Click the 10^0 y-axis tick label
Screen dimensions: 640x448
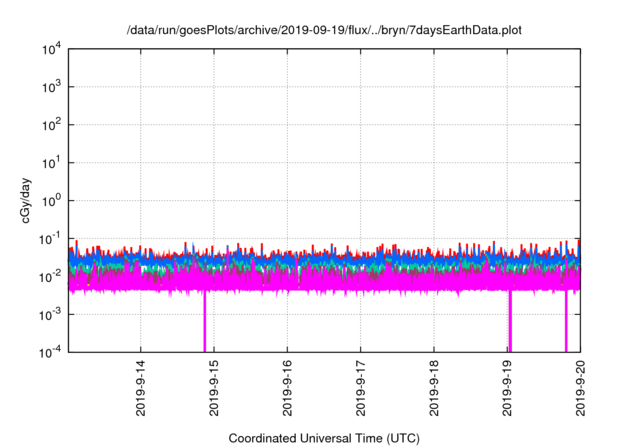pos(51,201)
